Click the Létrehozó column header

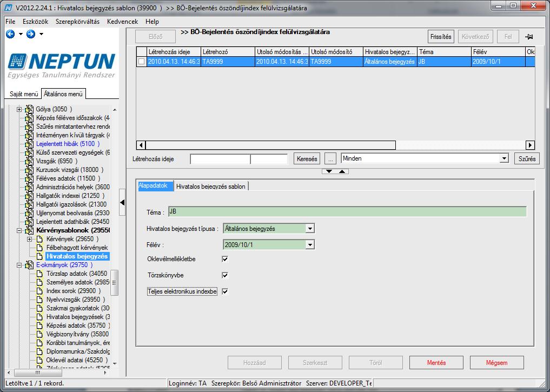pyautogui.click(x=228, y=52)
